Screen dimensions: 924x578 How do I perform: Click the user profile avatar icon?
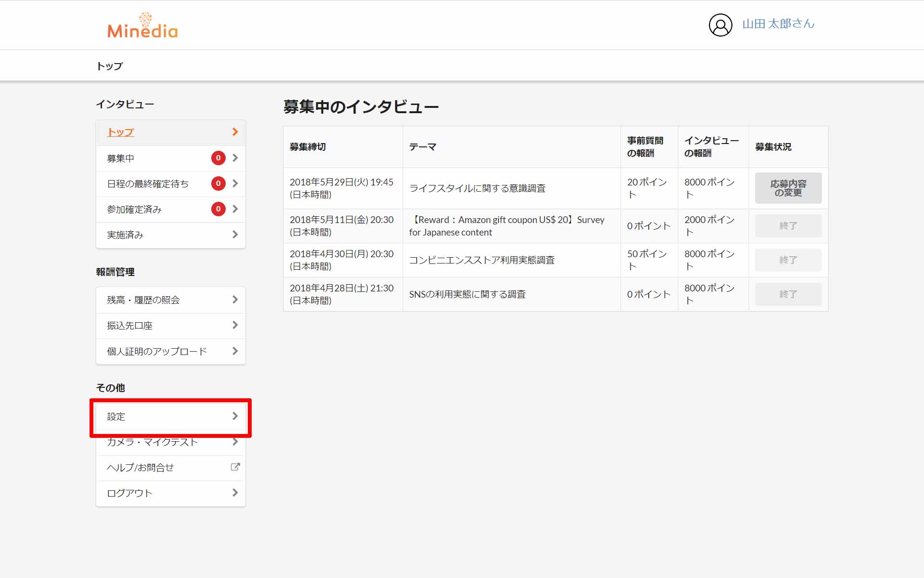pos(720,25)
